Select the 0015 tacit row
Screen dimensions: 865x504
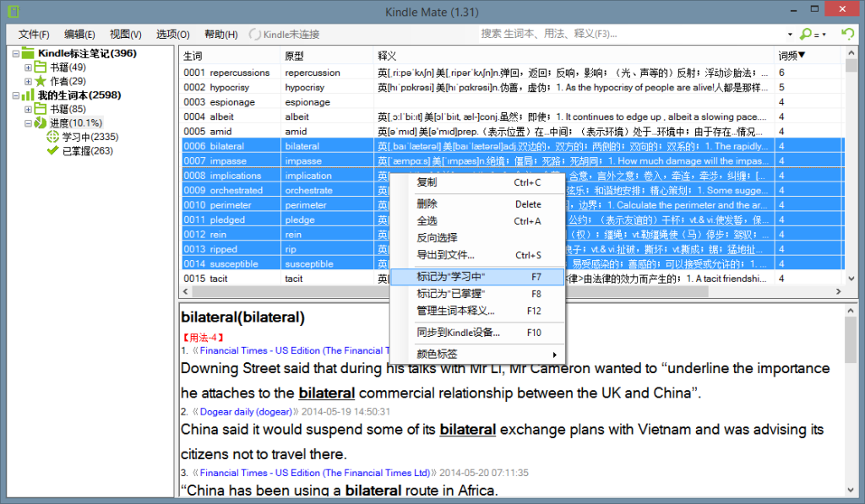click(512, 279)
